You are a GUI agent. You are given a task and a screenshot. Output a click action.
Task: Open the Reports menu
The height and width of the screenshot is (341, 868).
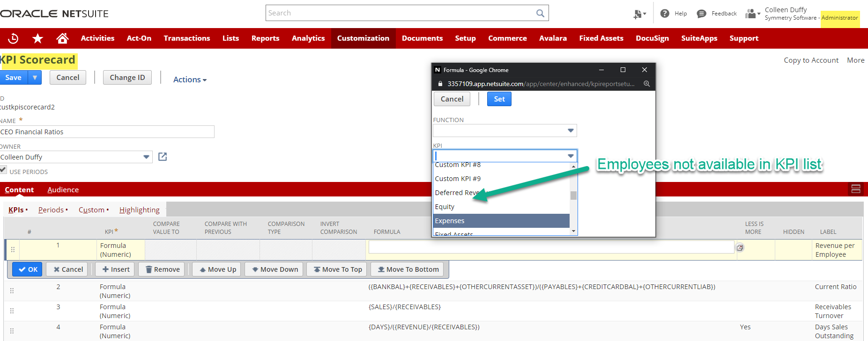tap(265, 38)
